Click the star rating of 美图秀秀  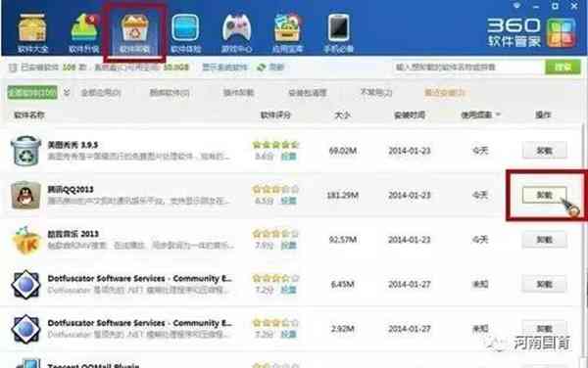275,145
